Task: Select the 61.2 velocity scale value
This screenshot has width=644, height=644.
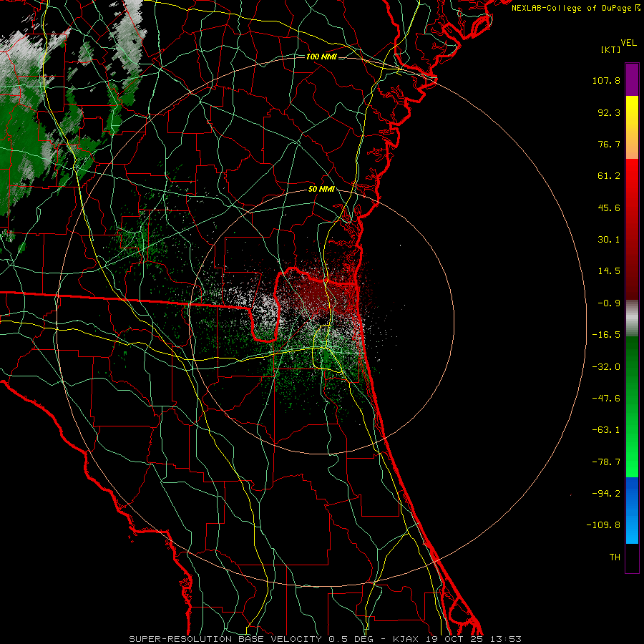Action: tap(609, 176)
